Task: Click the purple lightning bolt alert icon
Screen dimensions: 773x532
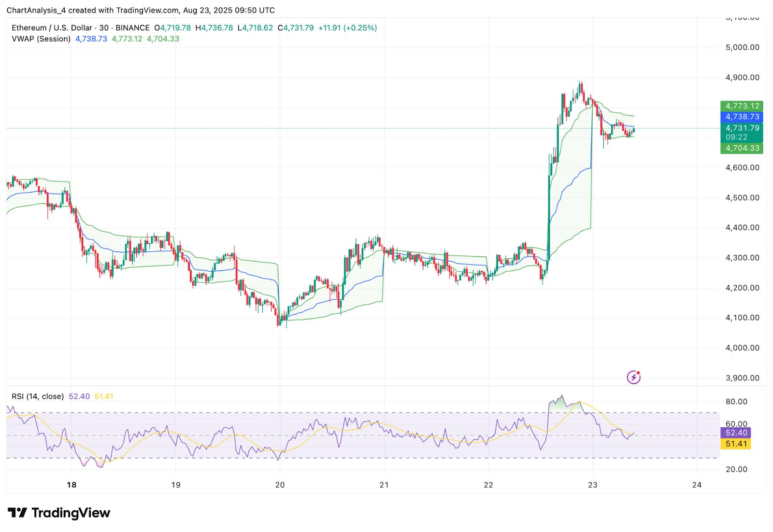Action: pos(633,377)
